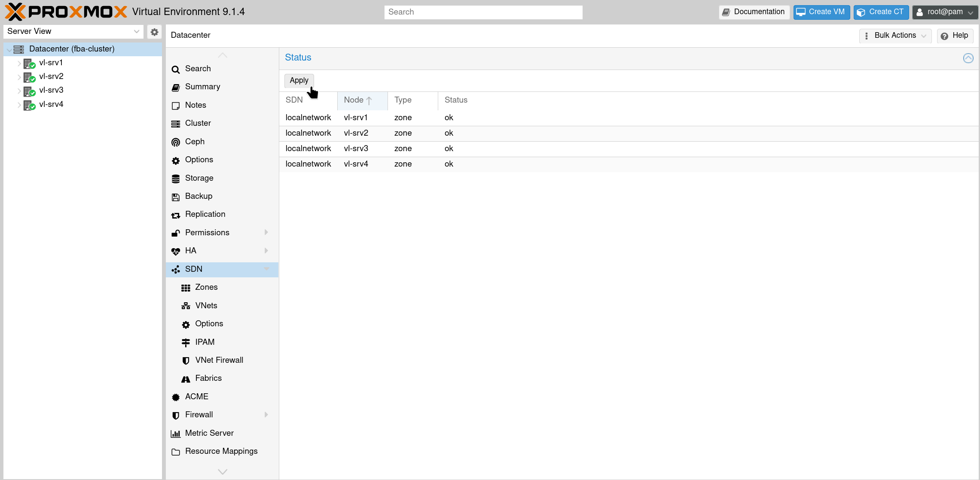Click the Summary book icon
This screenshot has height=480, width=980.
176,87
